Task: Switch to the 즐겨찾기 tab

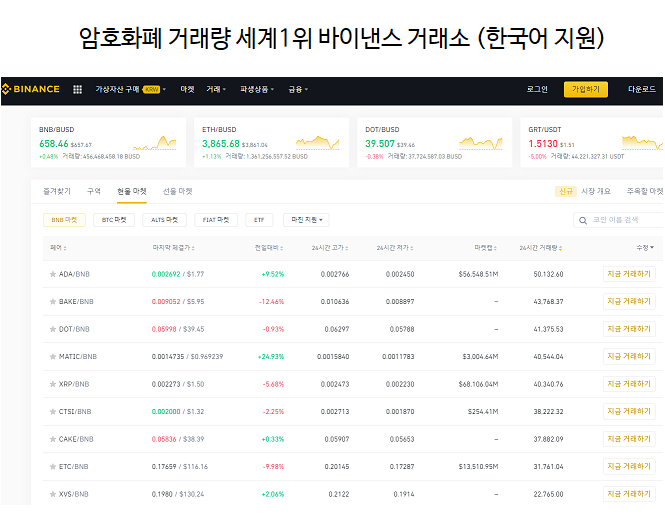Action: pos(57,191)
